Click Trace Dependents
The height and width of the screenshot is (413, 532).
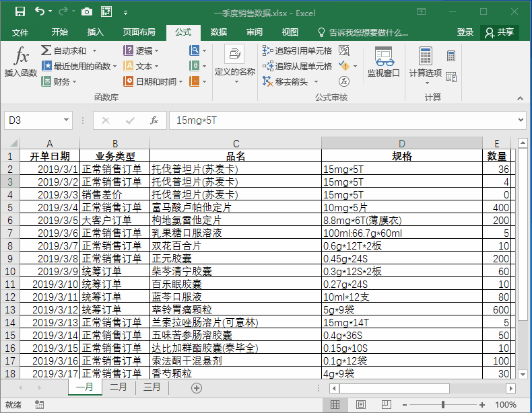tap(297, 66)
